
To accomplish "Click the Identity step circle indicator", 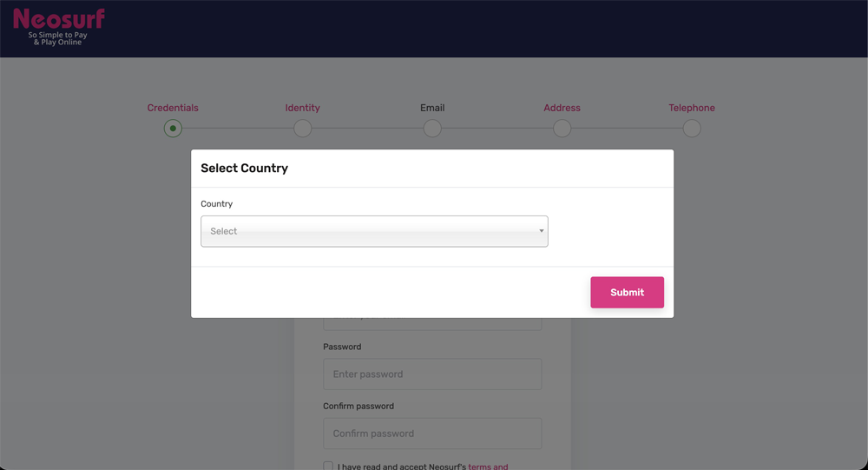I will pyautogui.click(x=302, y=129).
